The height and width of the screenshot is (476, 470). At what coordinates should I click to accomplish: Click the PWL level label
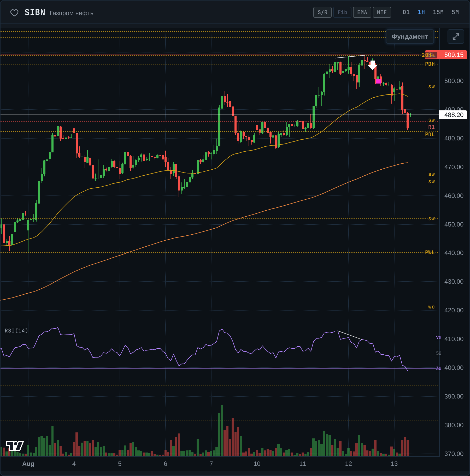coord(430,252)
